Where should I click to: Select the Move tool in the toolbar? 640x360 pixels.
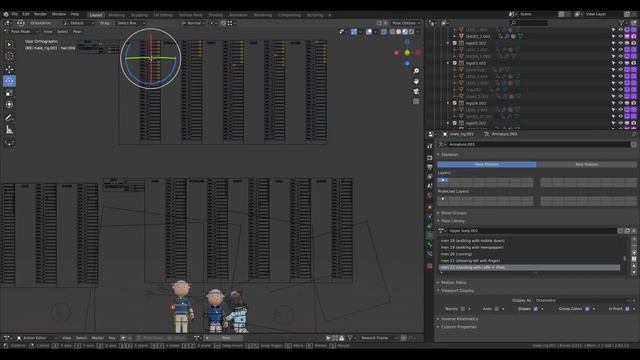click(9, 69)
